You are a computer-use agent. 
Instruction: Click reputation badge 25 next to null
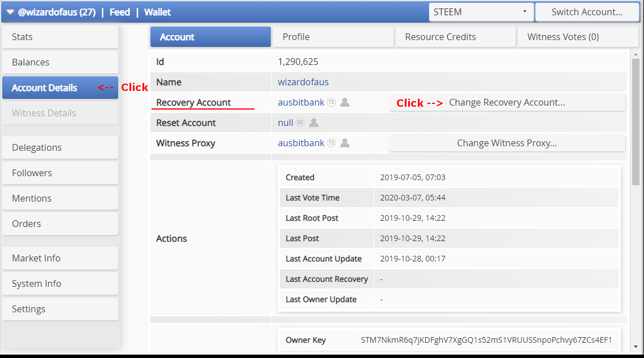pyautogui.click(x=300, y=123)
